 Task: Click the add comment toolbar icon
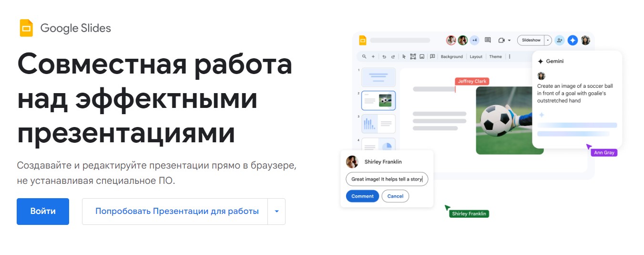[432, 56]
